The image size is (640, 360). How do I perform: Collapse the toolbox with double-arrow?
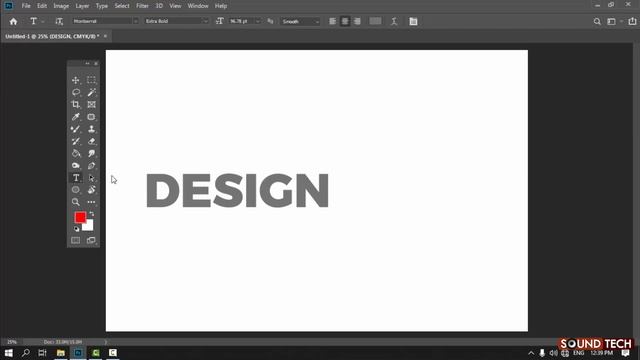(87, 63)
